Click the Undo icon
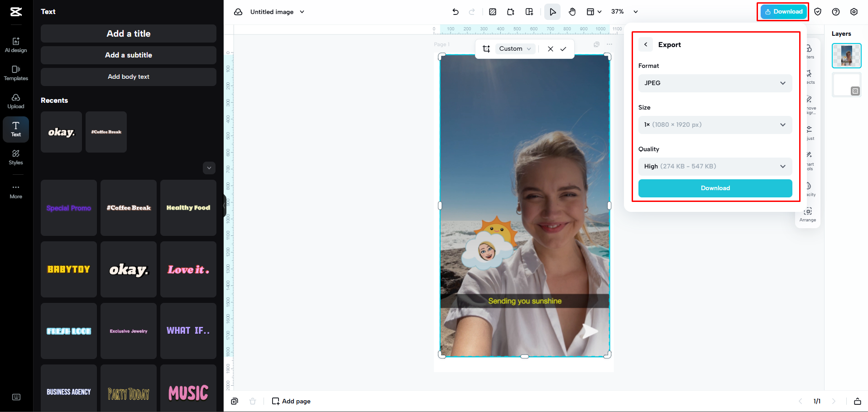The height and width of the screenshot is (412, 868). click(x=456, y=12)
